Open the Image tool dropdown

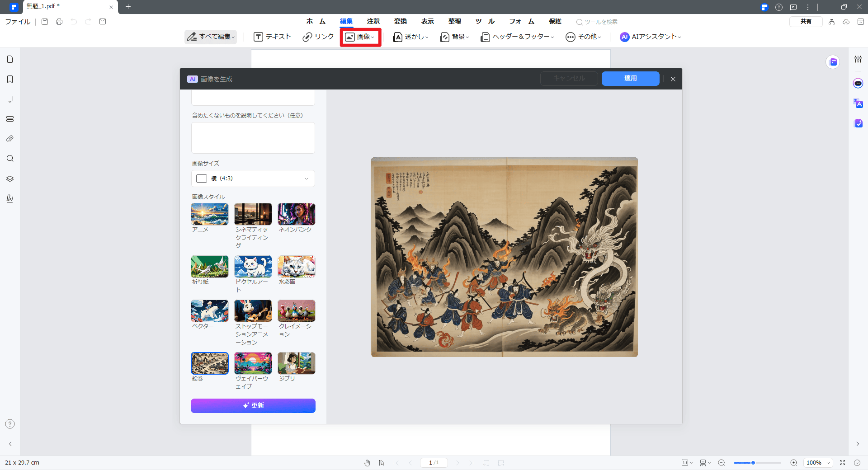(x=360, y=37)
